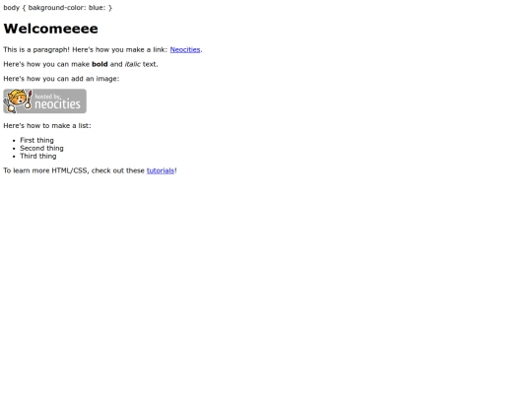Click the text This is a paragraph!

tap(36, 49)
